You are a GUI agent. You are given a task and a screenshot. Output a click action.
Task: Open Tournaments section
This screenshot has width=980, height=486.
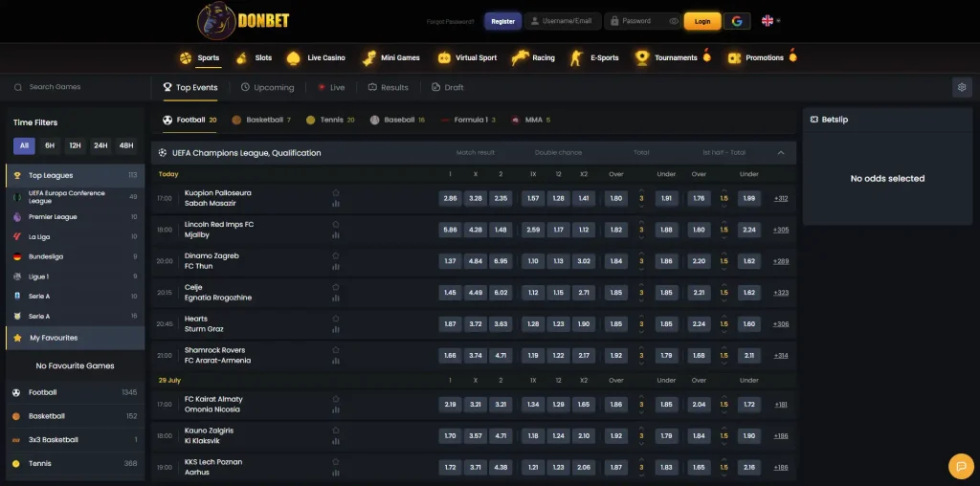[673, 57]
